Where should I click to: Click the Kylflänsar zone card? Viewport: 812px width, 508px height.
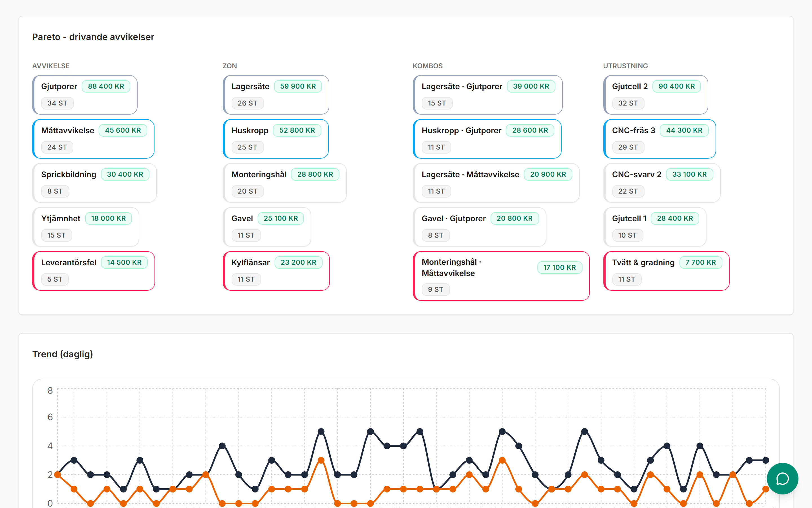click(276, 271)
